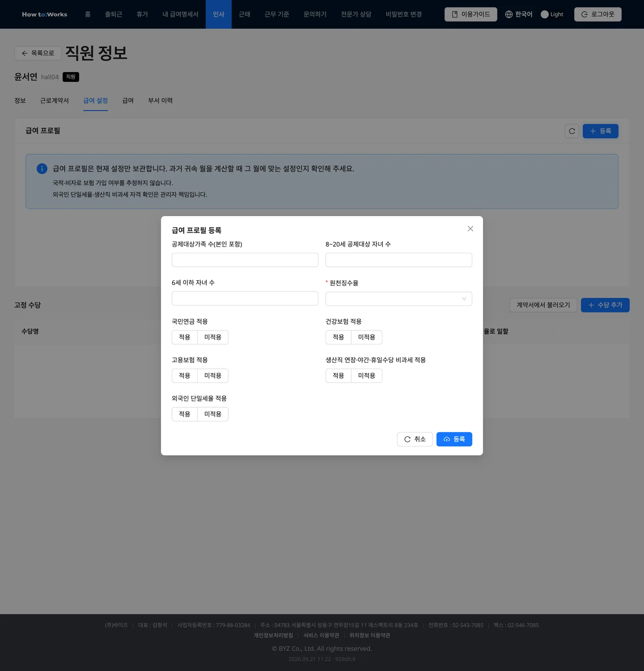
Task: Submit with the blue 등록 dialog button
Action: [454, 439]
